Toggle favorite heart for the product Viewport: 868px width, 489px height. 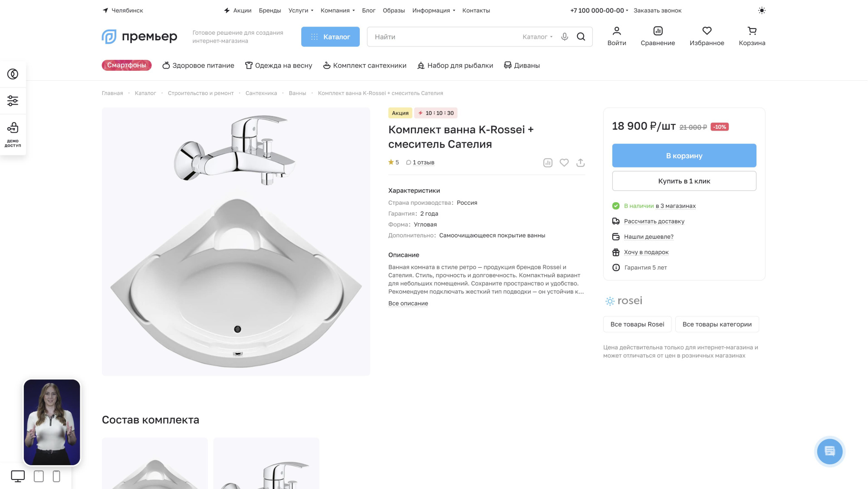564,163
